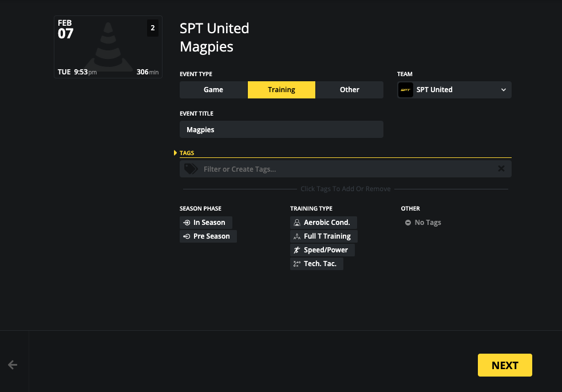Viewport: 562px width, 392px height.
Task: Click the SPT United team logo icon
Action: coord(406,89)
